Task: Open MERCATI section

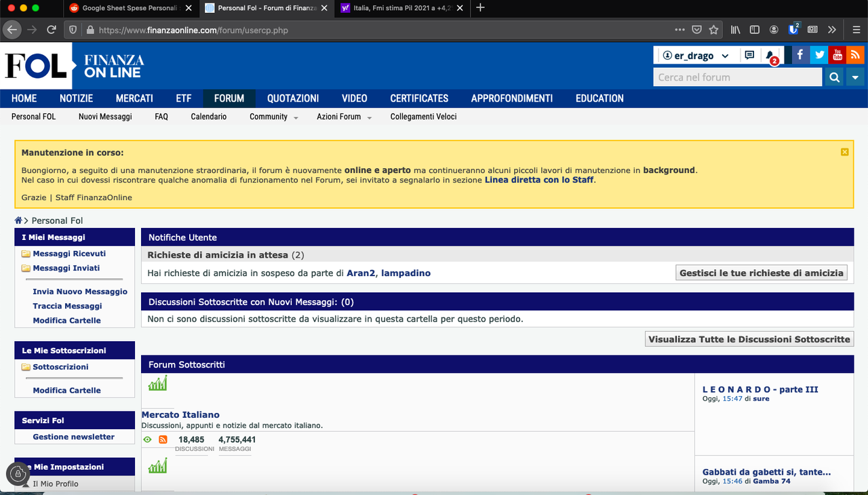Action: pos(134,98)
